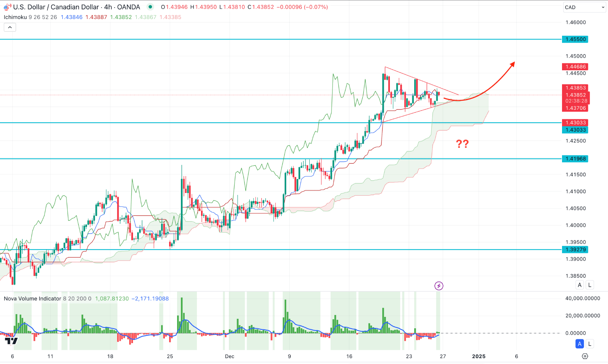Screen dimensions: 608x364
Task: Click the 1.43846 Ichimoku blue value
Action: (71, 17)
